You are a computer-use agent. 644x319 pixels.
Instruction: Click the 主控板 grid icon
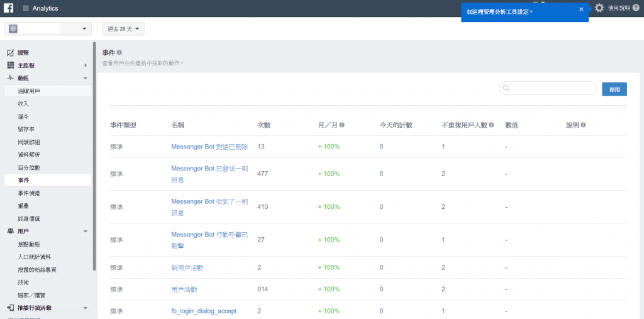pos(11,65)
